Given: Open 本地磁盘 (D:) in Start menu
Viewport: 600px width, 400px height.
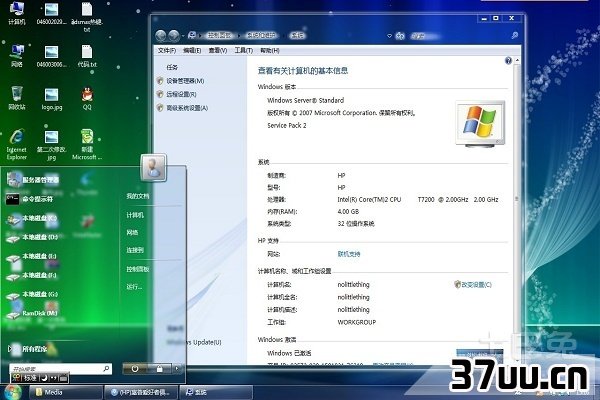Looking at the screenshot, I should point(32,237).
